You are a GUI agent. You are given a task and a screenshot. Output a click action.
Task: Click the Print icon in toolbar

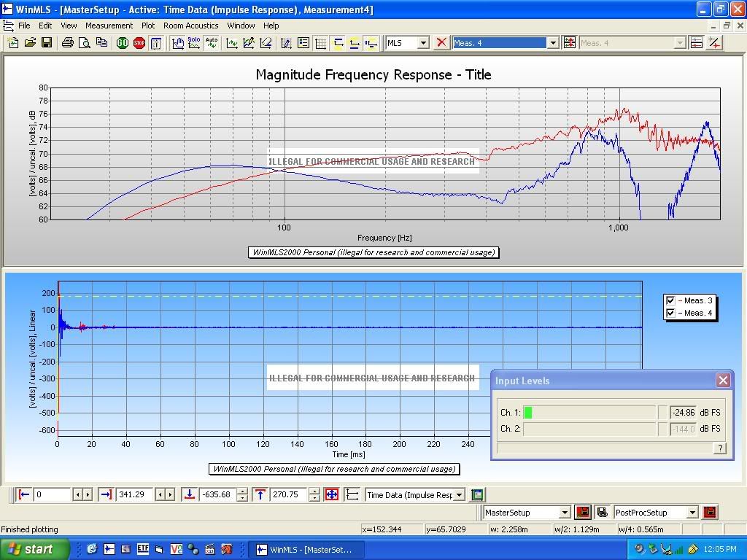68,43
